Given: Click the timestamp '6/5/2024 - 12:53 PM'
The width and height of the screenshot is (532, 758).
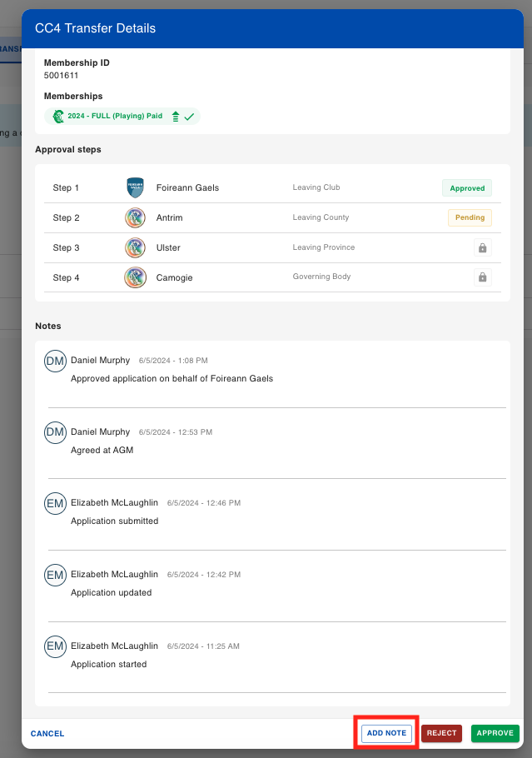Looking at the screenshot, I should click(176, 432).
